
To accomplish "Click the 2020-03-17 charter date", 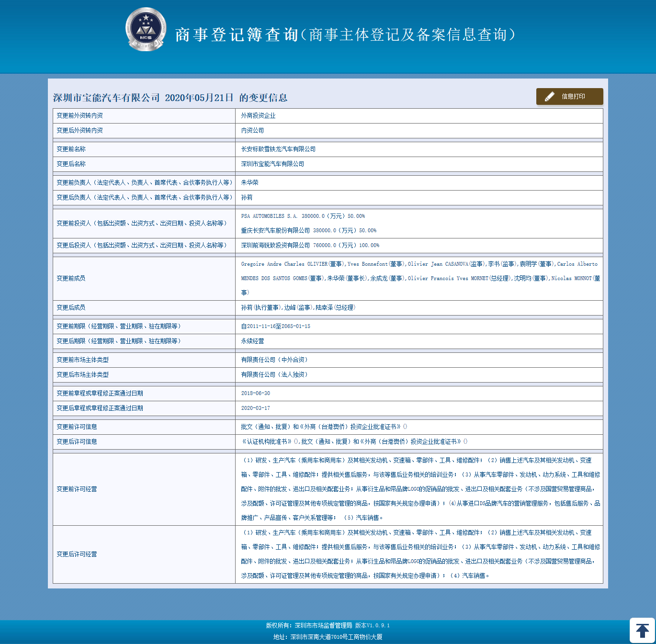I will (255, 408).
